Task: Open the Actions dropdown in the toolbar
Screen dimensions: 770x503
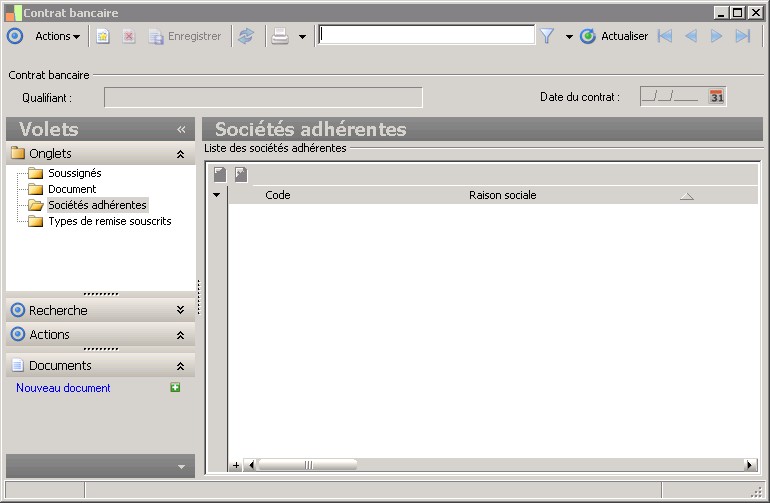Action: point(57,36)
